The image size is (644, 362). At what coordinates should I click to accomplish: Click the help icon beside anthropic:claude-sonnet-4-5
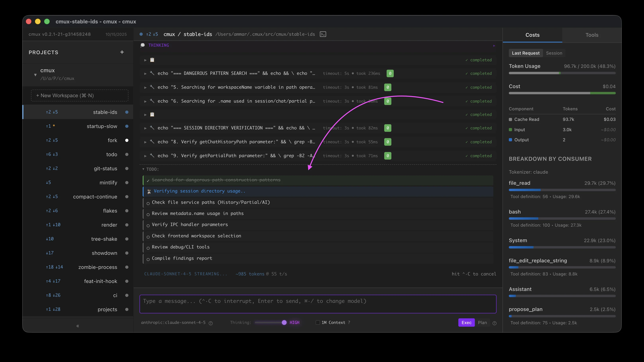(x=211, y=323)
